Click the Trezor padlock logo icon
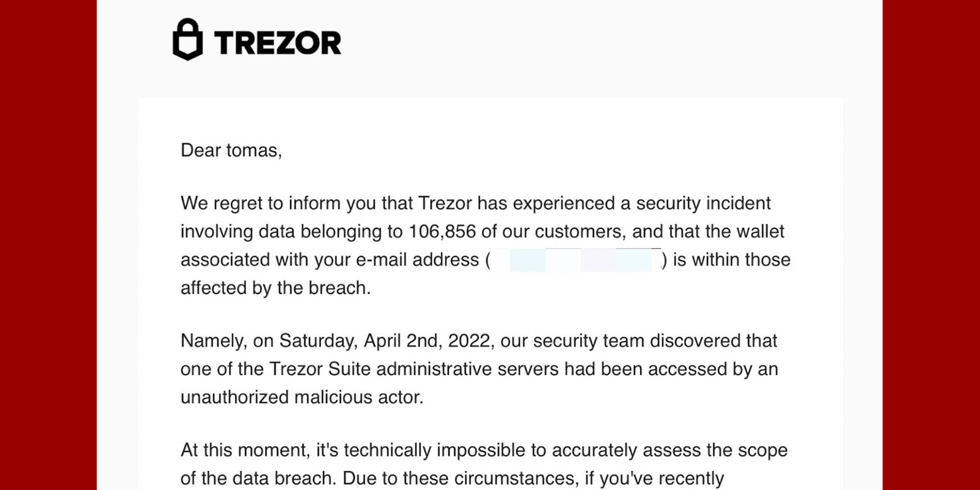 (x=187, y=40)
